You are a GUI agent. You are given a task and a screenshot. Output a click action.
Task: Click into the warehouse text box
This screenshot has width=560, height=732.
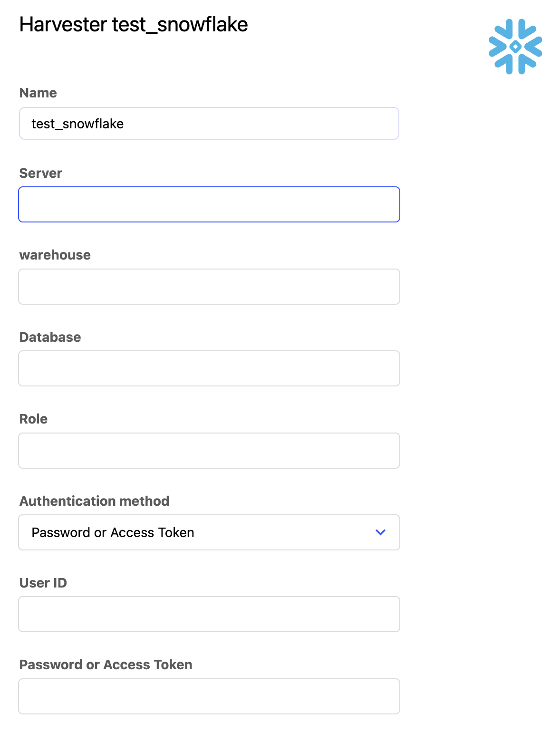click(209, 287)
